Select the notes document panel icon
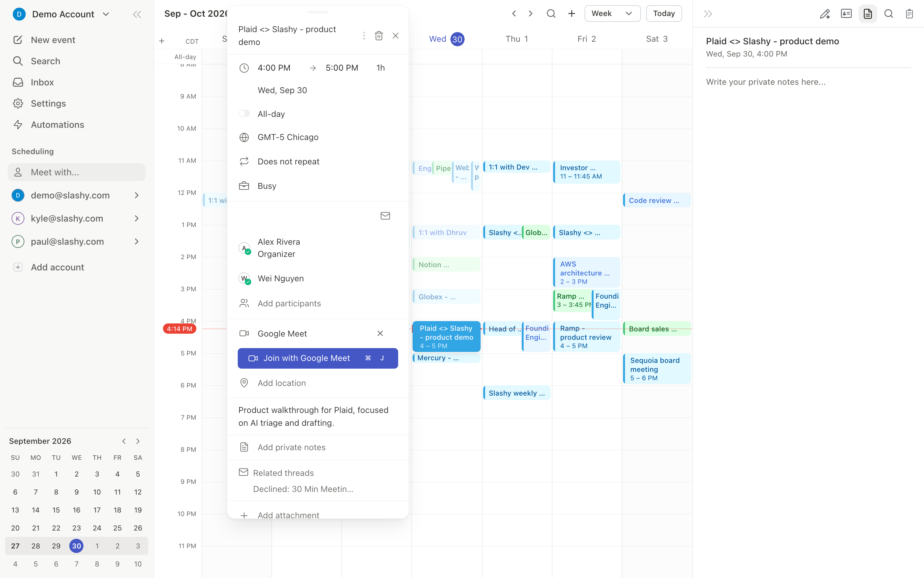The image size is (924, 578). (x=868, y=14)
